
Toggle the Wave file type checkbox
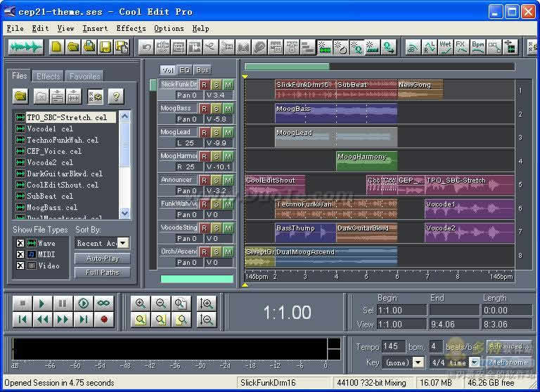20,243
